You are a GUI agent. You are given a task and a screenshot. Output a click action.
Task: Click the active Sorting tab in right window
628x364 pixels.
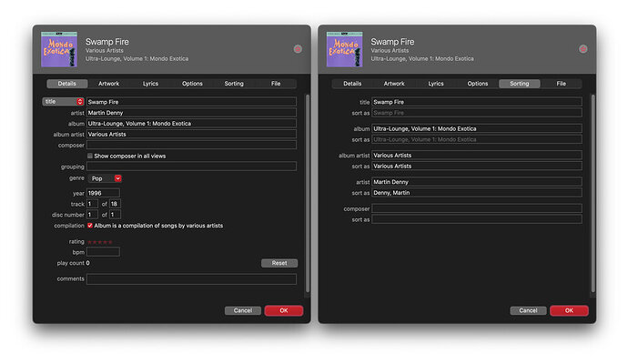(520, 84)
